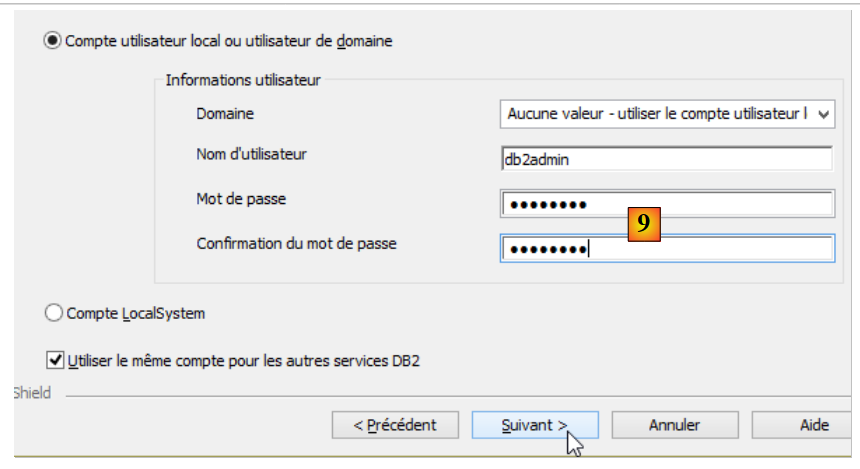The image size is (860, 469).
Task: Click the Nom d'utilisateur field containing db2admin
Action: point(667,159)
